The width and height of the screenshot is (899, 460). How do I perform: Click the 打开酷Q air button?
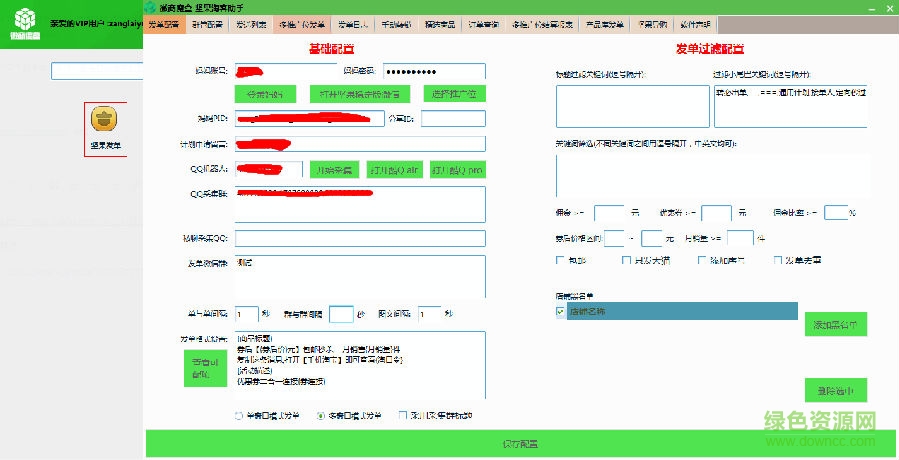395,170
